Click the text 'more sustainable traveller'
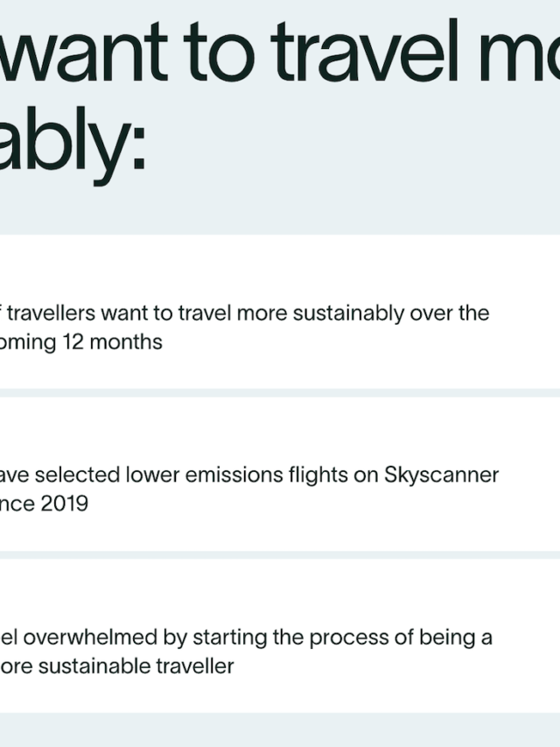The width and height of the screenshot is (560, 747). click(x=116, y=666)
